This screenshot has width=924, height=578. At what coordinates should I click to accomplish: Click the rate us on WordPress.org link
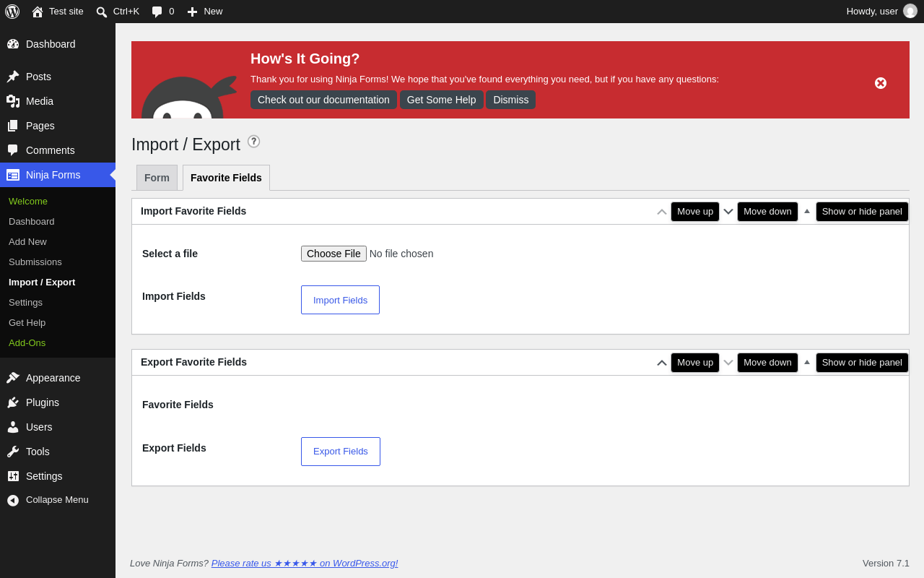click(x=305, y=564)
